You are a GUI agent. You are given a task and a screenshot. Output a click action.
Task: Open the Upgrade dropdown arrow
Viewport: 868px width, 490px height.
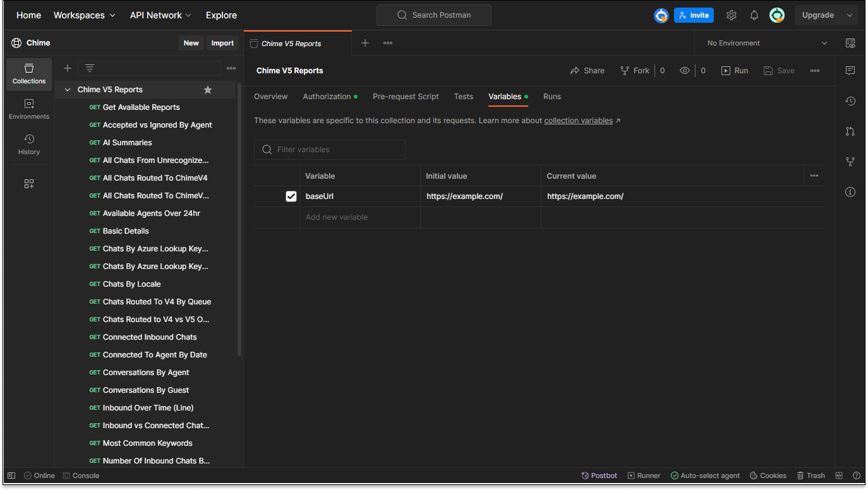click(850, 15)
